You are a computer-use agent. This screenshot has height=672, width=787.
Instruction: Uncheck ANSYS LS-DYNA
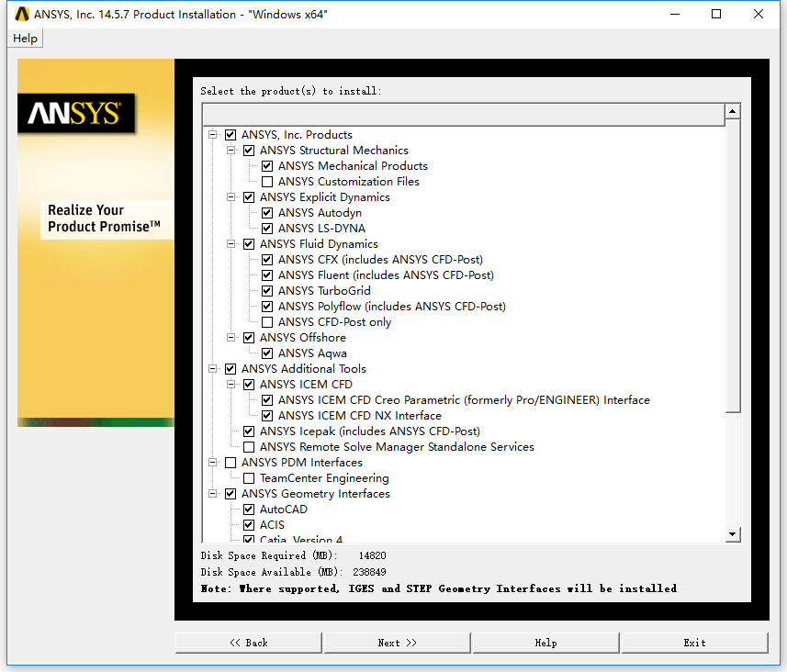pyautogui.click(x=267, y=229)
